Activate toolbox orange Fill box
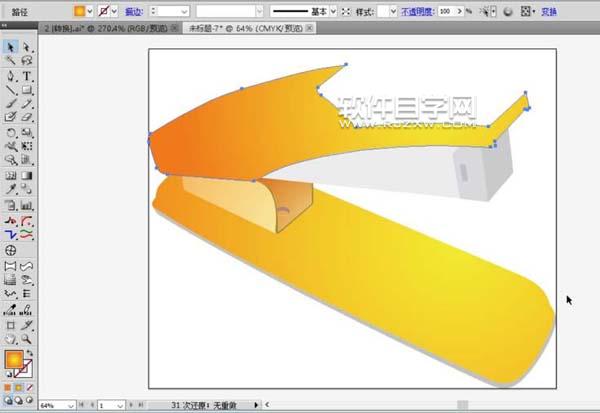600x413 pixels. (x=13, y=358)
